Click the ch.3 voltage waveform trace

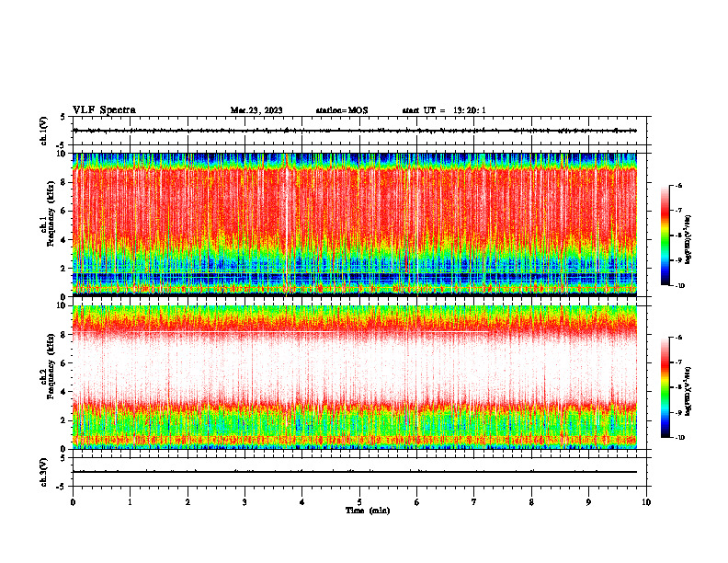pyautogui.click(x=355, y=472)
